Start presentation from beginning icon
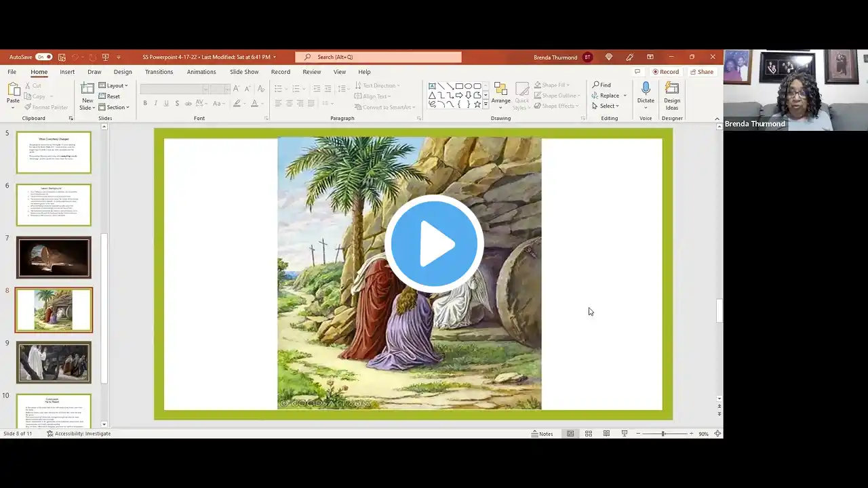 [105, 57]
